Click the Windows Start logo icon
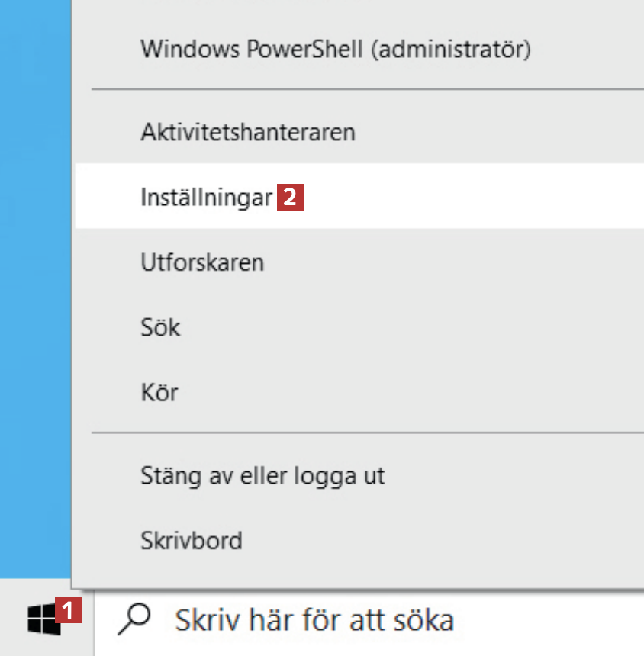 [43, 617]
